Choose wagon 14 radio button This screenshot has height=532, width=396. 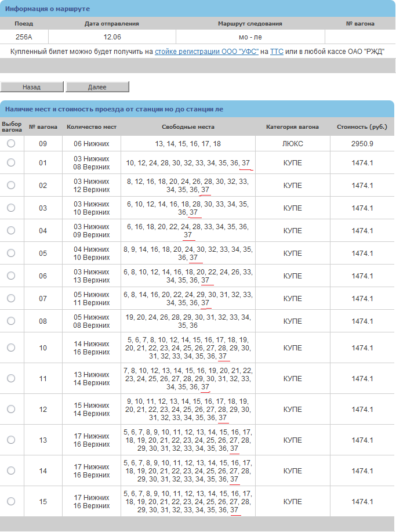[x=11, y=471]
